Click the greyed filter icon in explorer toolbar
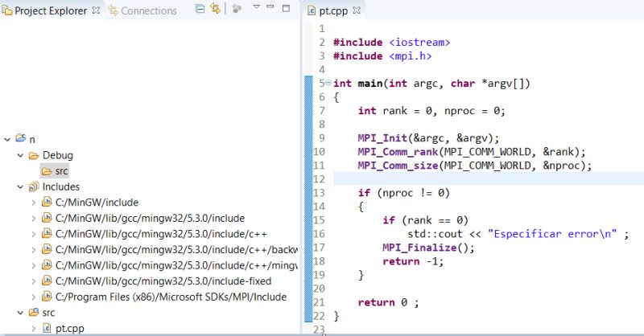This screenshot has width=644, height=336. point(237,8)
